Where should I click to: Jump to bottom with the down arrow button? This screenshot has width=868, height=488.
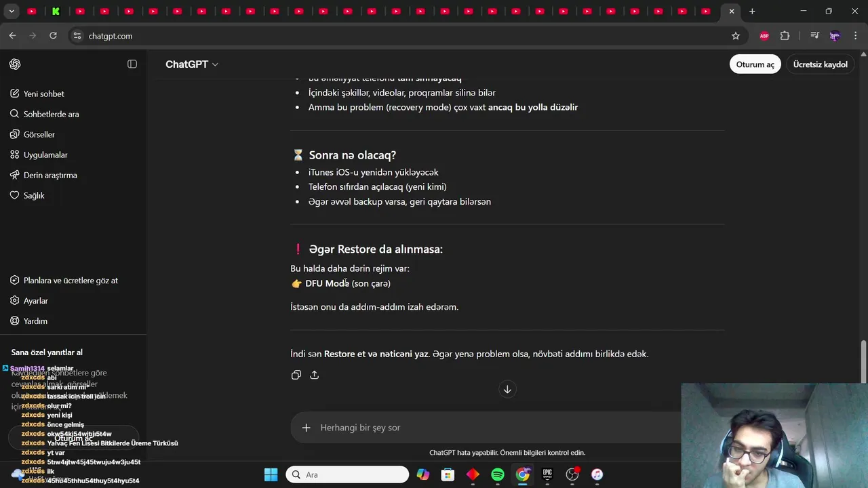(x=507, y=389)
